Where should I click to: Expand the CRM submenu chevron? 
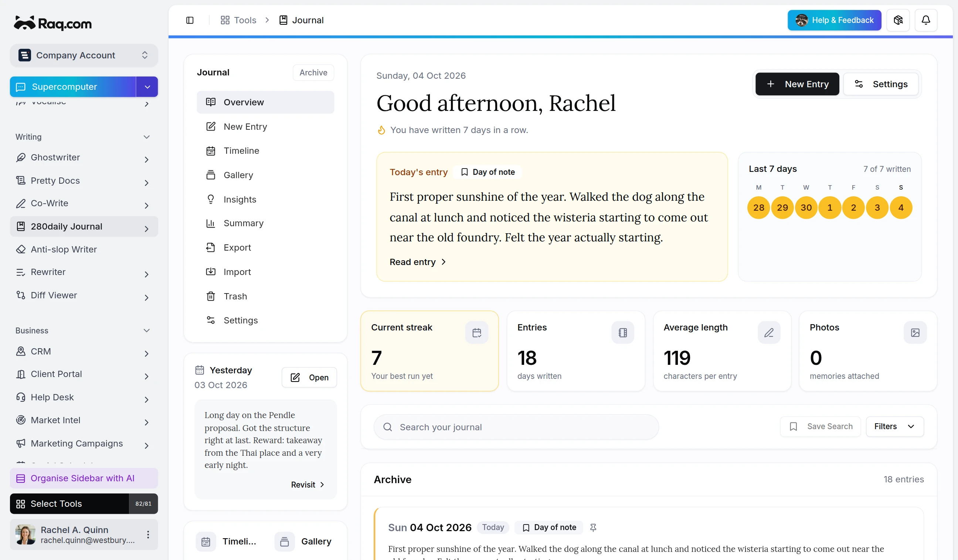(146, 354)
